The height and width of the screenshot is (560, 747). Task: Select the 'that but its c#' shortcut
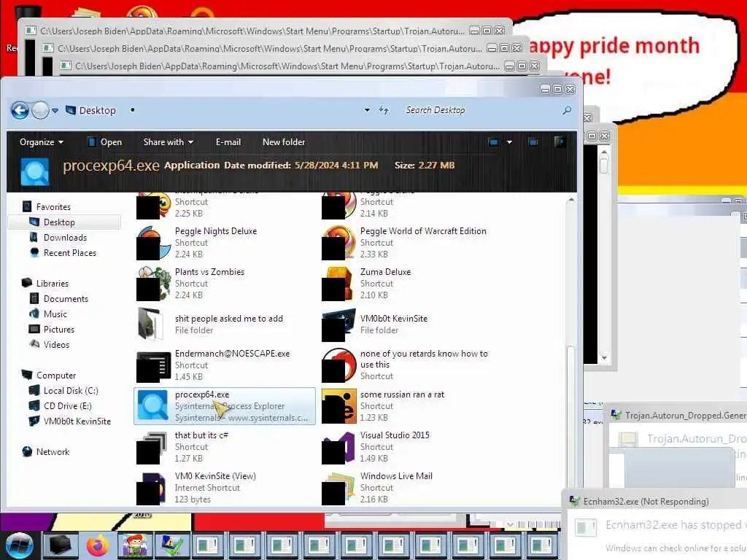[x=224, y=447]
